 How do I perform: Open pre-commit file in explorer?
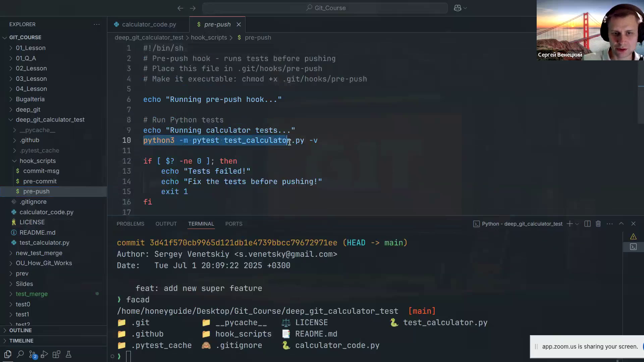point(40,181)
